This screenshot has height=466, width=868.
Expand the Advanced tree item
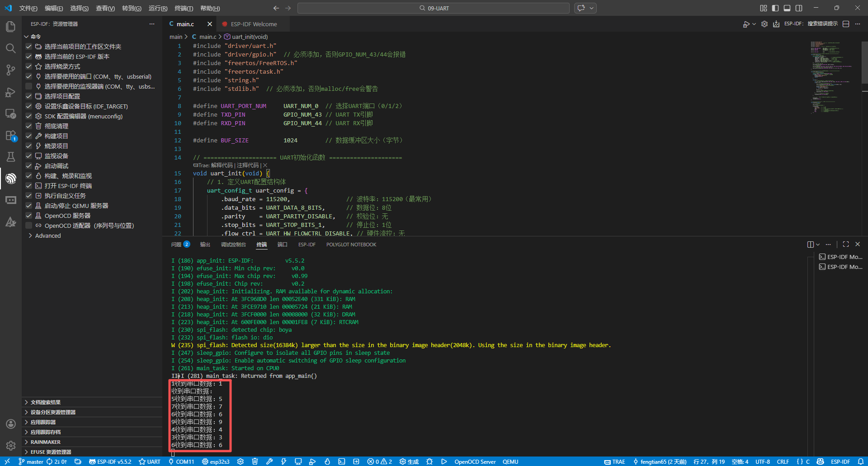(92, 235)
